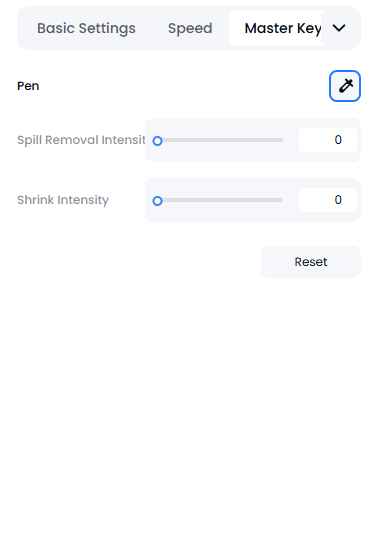Click the middle of the Spill Removal Intensity track
376x552 pixels.
click(220, 140)
